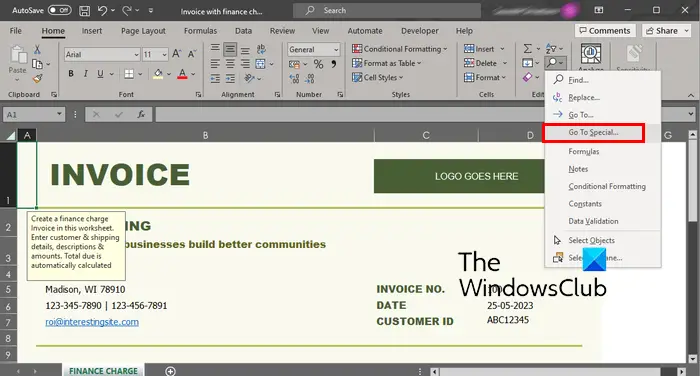The image size is (700, 376).
Task: Choose Go To Special from the menu
Action: pos(593,133)
